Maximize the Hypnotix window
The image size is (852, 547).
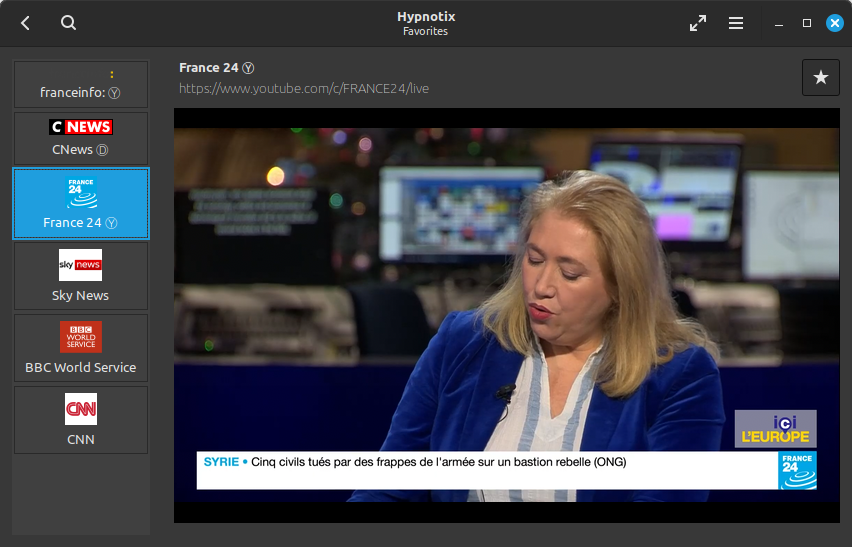point(807,23)
